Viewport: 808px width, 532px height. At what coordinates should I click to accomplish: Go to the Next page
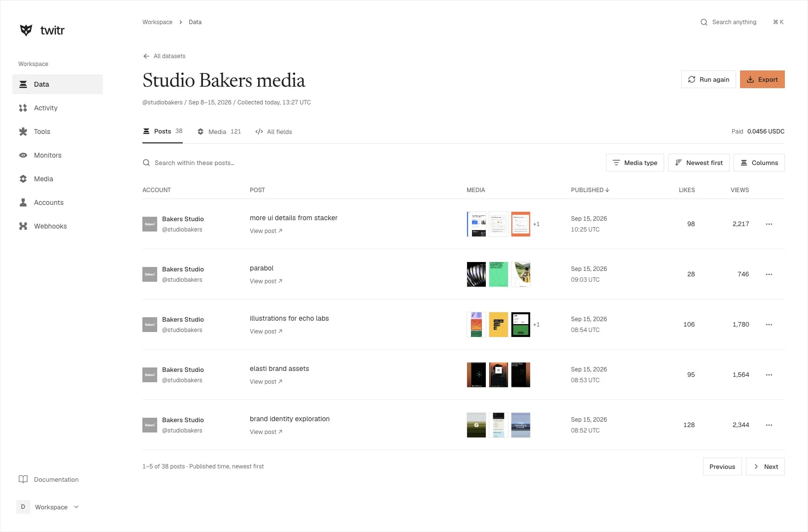pos(765,466)
